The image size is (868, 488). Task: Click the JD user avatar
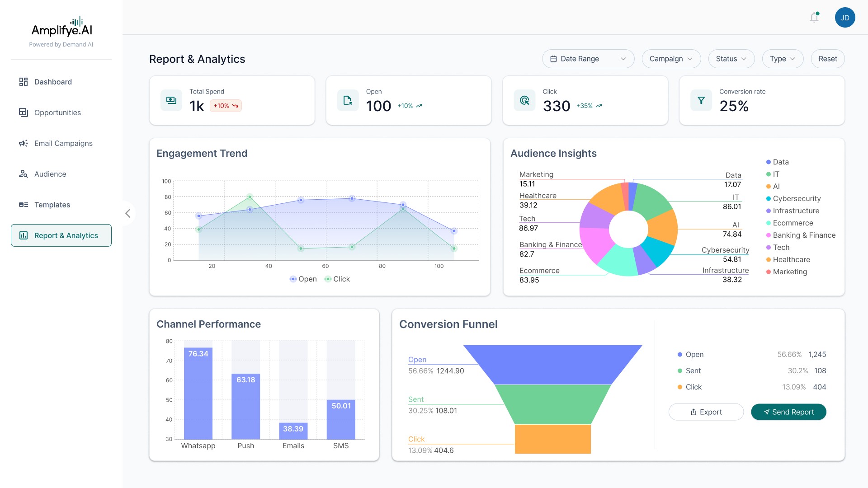click(x=844, y=18)
